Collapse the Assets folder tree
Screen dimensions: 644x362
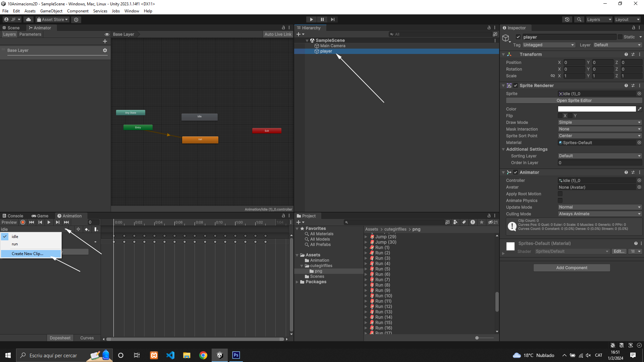(297, 255)
